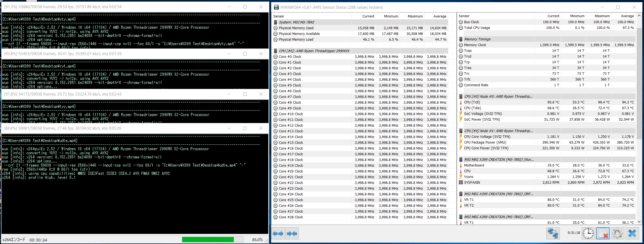Select the CPU (Tdie) row
The image size is (644, 244).
pos(546,108)
